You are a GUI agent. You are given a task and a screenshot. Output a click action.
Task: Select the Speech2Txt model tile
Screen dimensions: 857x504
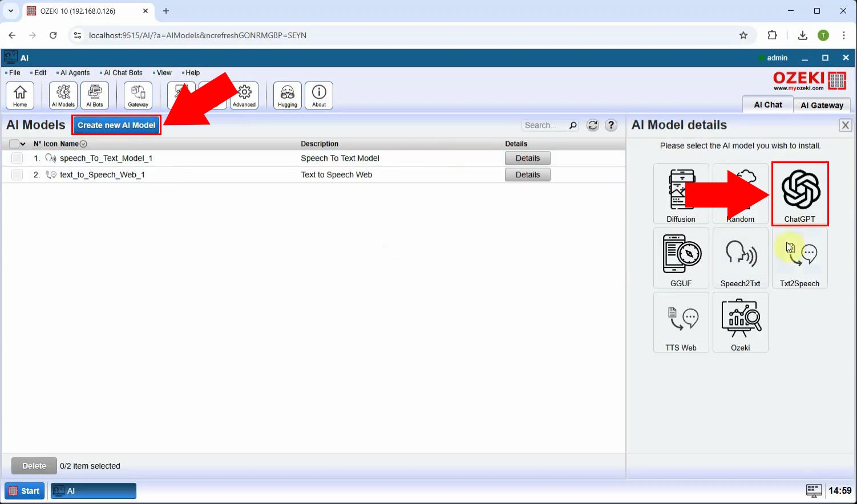click(741, 258)
